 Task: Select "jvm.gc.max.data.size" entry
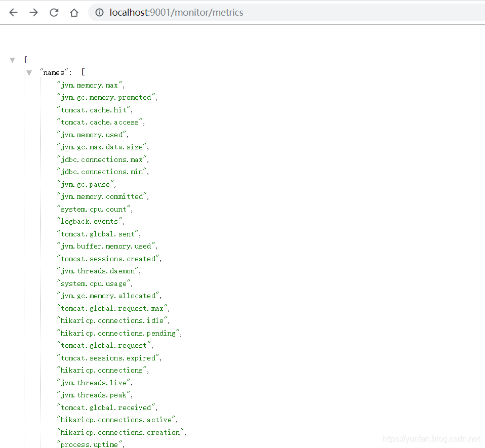102,147
